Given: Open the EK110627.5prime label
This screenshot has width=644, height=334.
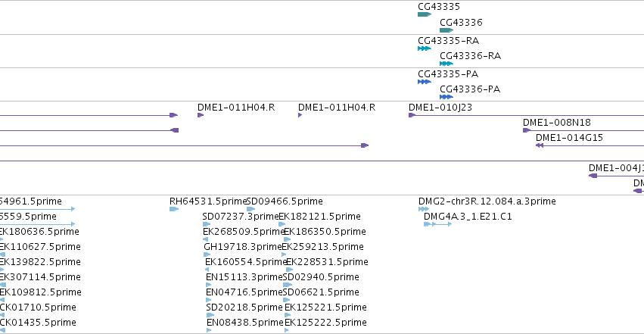Looking at the screenshot, I should (40, 247).
